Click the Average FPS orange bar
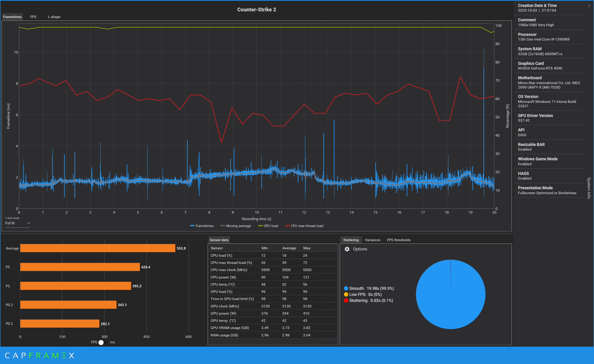594x364 pixels. click(x=98, y=248)
